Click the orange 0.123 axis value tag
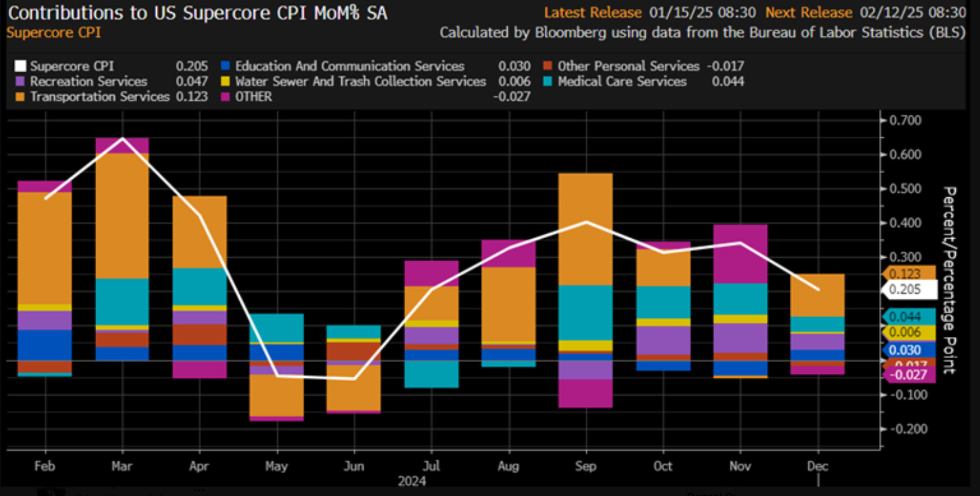 click(x=909, y=273)
